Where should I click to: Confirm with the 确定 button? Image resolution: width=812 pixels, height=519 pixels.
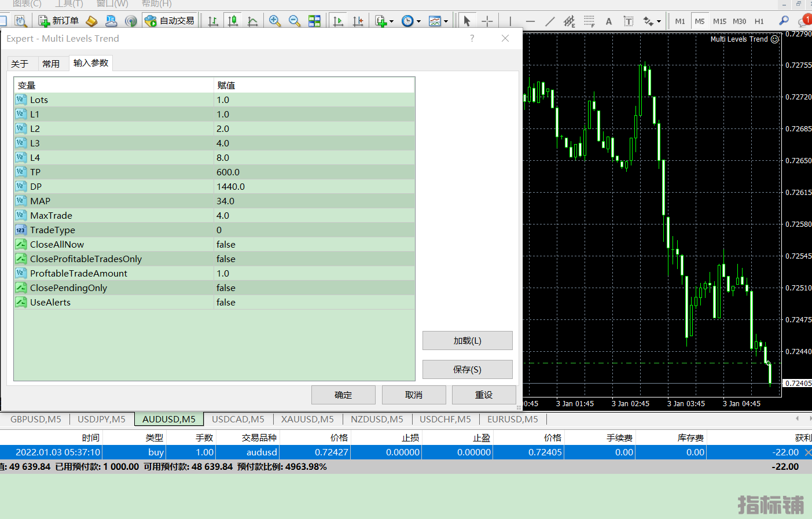[x=343, y=395]
